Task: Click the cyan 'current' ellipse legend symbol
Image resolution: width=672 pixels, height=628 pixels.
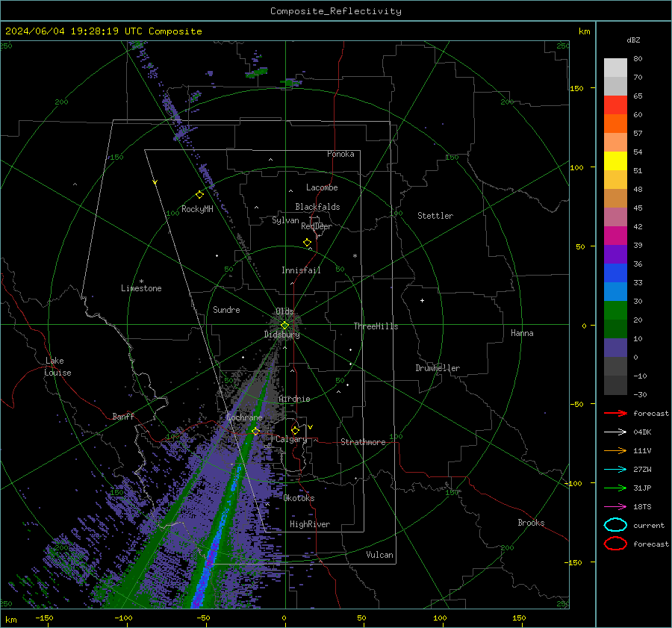Action: pos(615,525)
